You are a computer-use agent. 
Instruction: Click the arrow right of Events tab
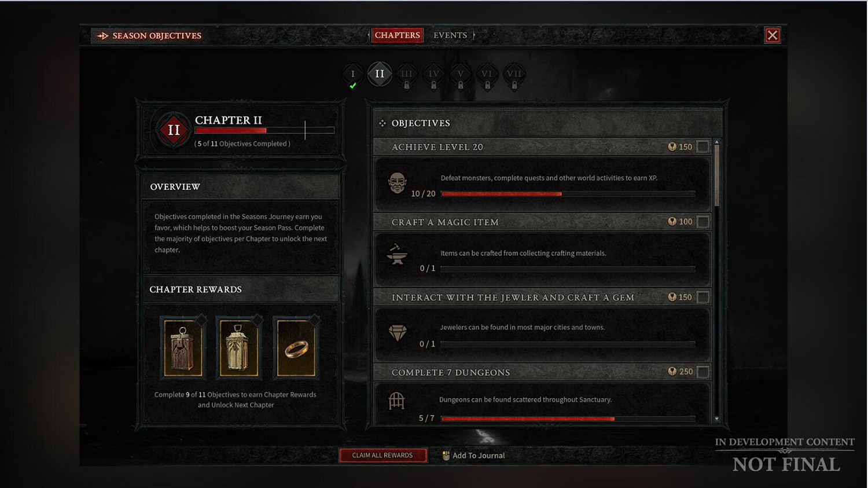[x=474, y=35]
